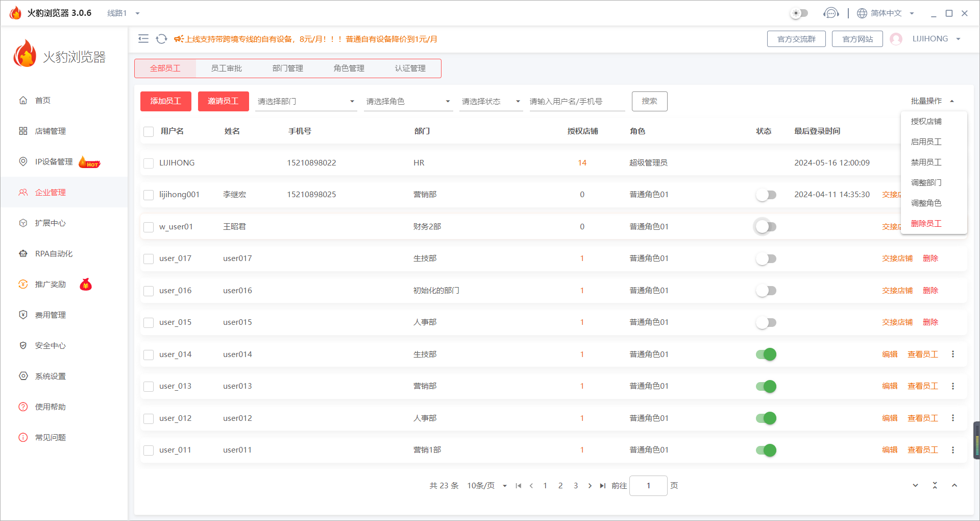The height and width of the screenshot is (521, 980).
Task: Open 企业管理 in sidebar
Action: point(64,192)
